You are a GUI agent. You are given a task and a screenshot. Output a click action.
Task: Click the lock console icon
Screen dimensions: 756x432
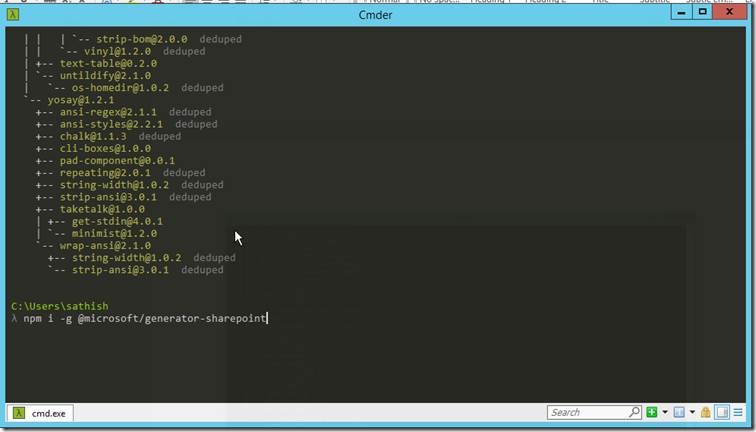click(x=705, y=412)
